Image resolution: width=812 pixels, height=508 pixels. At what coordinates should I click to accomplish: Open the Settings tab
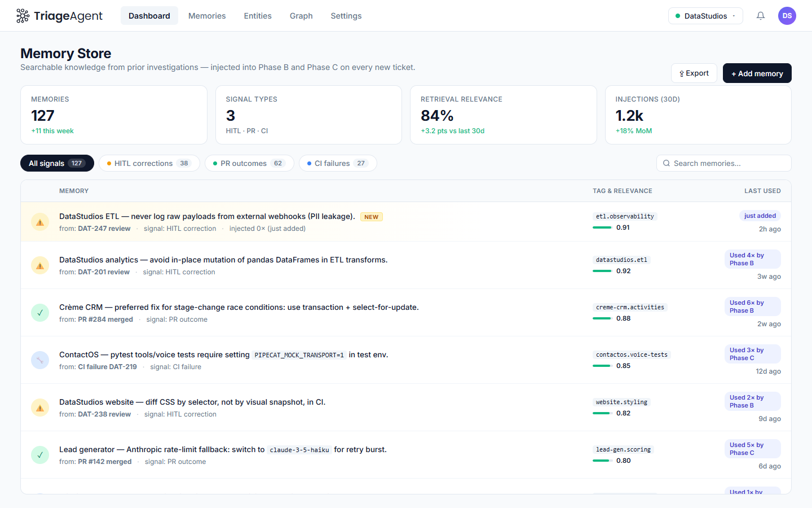[346, 16]
